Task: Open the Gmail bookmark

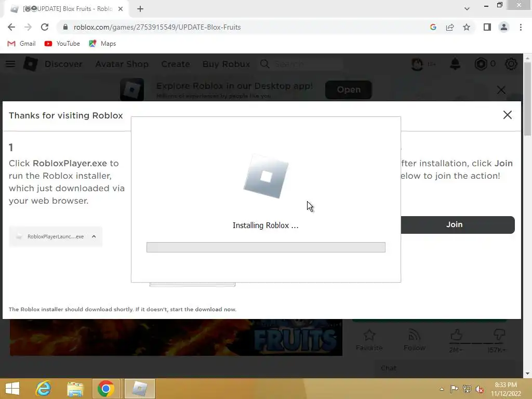Action: click(x=21, y=44)
